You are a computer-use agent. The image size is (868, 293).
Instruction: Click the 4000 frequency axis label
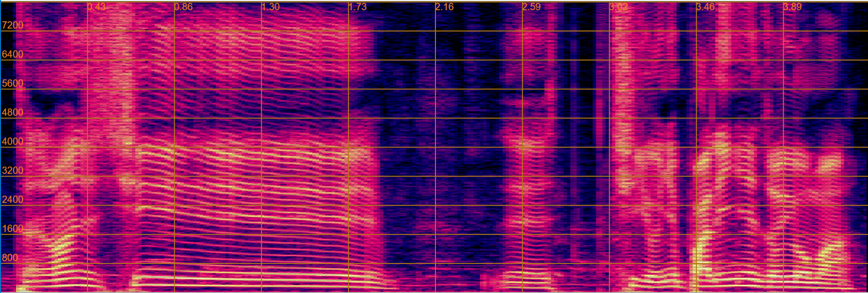pos(13,141)
